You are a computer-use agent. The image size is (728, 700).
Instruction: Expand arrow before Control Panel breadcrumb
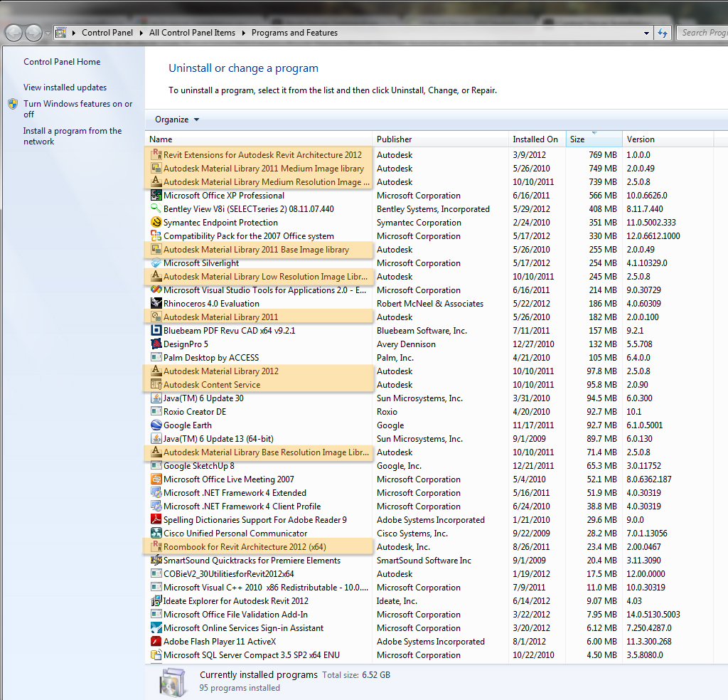74,33
